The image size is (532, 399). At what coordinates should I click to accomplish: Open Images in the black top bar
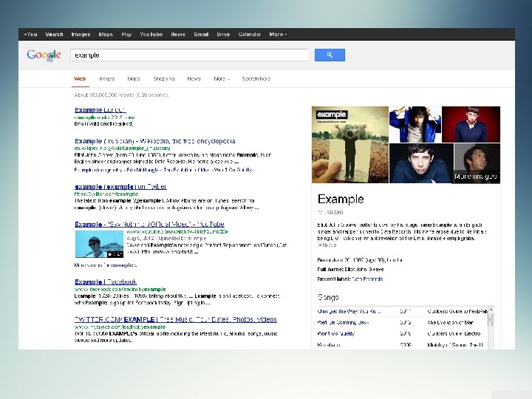click(x=81, y=34)
